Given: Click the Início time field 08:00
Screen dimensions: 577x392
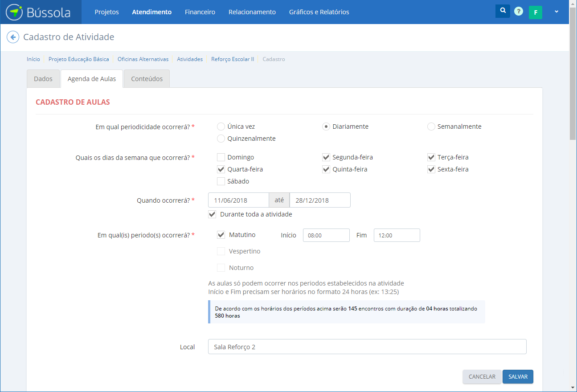Looking at the screenshot, I should pyautogui.click(x=326, y=235).
